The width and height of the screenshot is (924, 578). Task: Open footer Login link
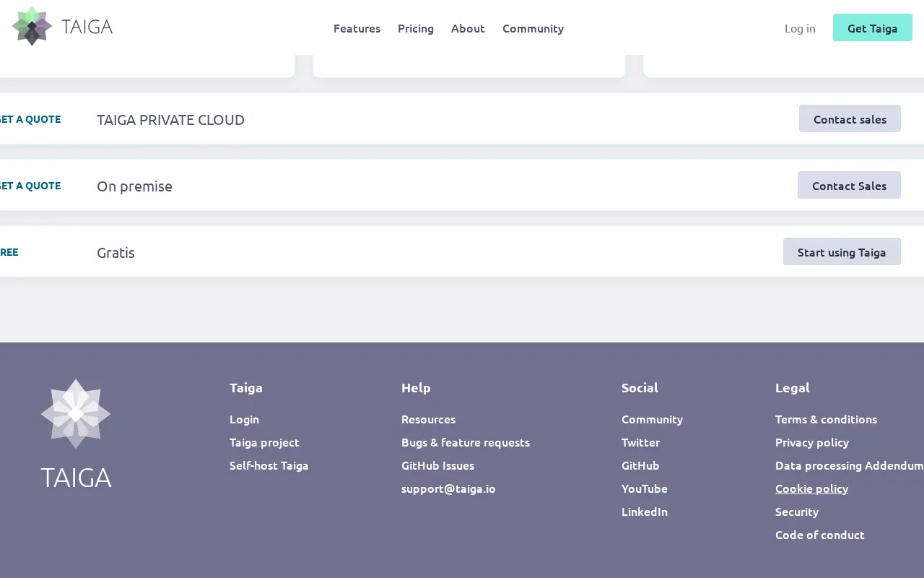coord(244,419)
